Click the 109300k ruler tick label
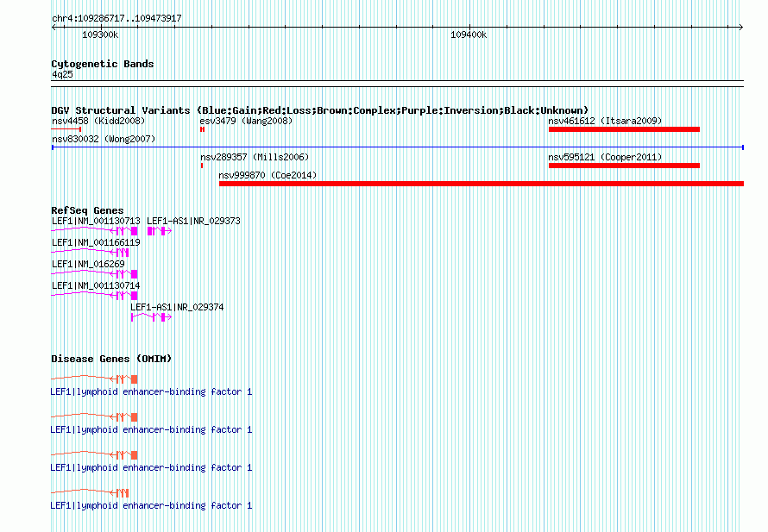The image size is (768, 532). tap(100, 34)
